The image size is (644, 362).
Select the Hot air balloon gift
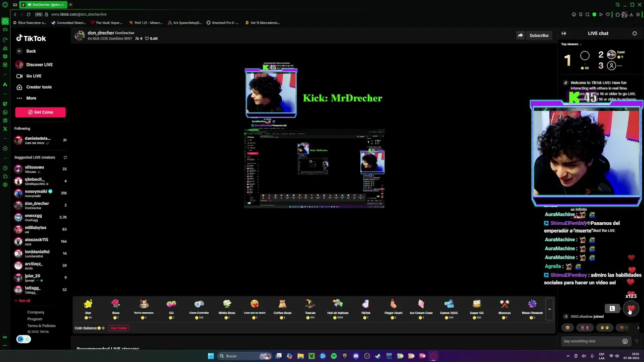pyautogui.click(x=338, y=308)
